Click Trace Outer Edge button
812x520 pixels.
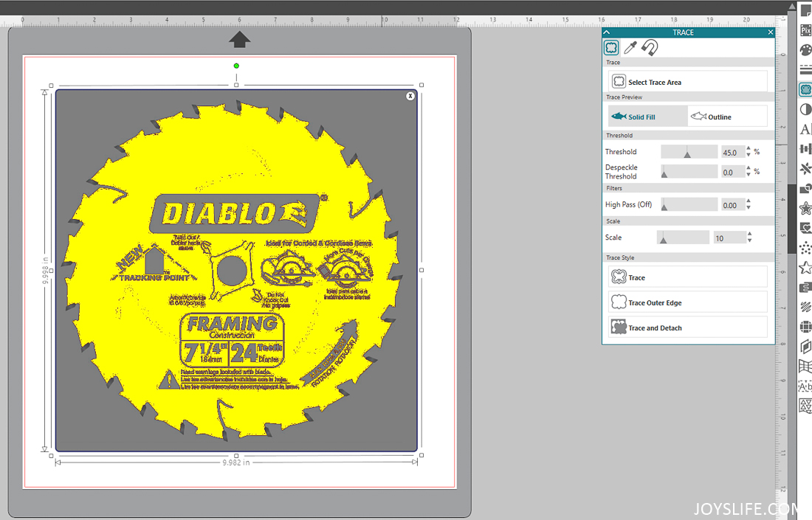tap(688, 302)
